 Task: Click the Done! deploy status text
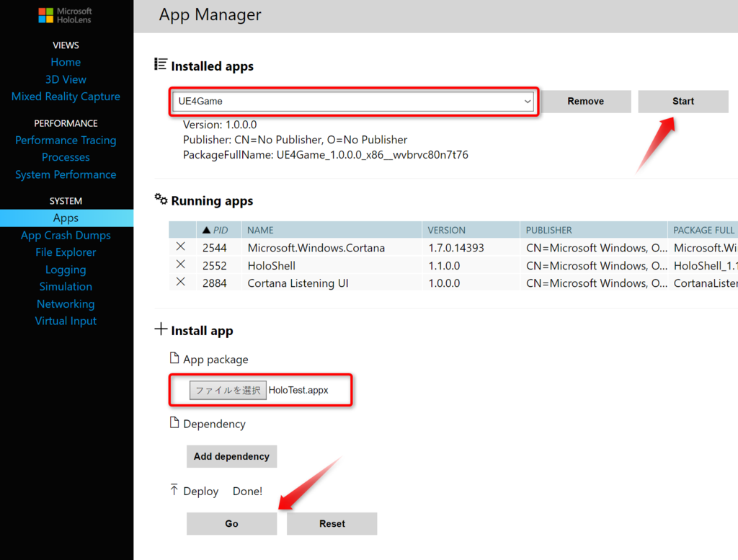(x=248, y=492)
